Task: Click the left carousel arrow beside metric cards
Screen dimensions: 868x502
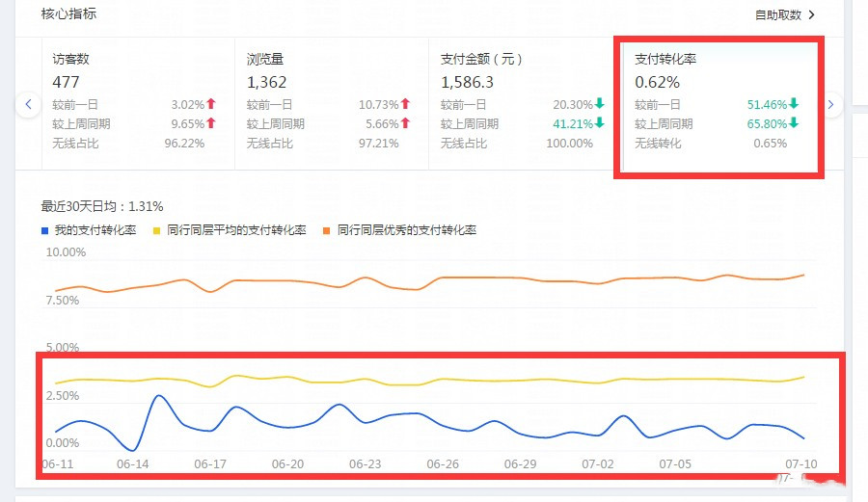Action: click(29, 104)
